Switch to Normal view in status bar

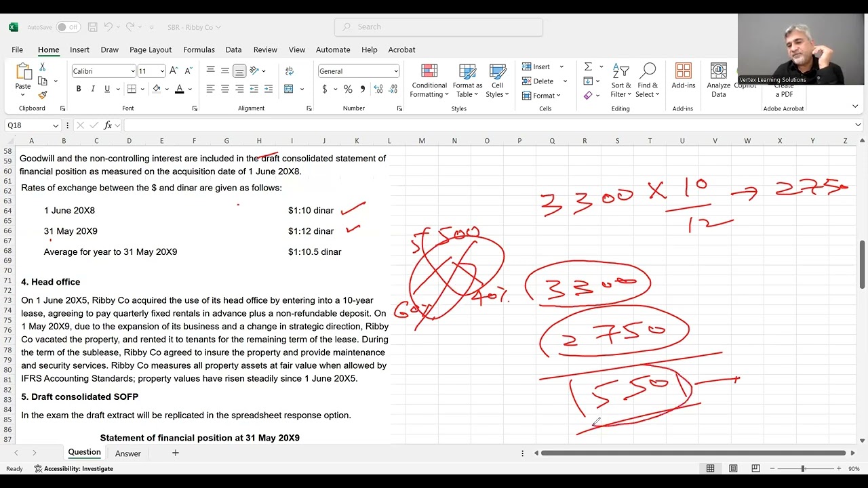(x=711, y=468)
